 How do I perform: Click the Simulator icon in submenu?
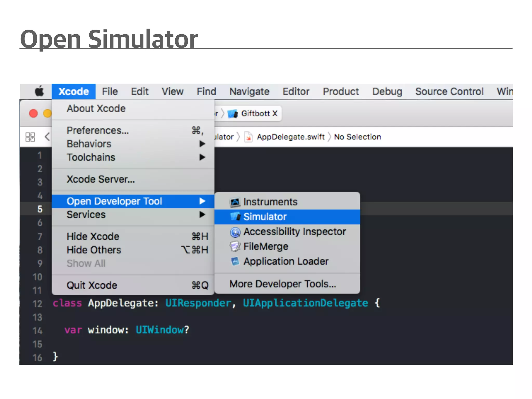pyautogui.click(x=235, y=217)
